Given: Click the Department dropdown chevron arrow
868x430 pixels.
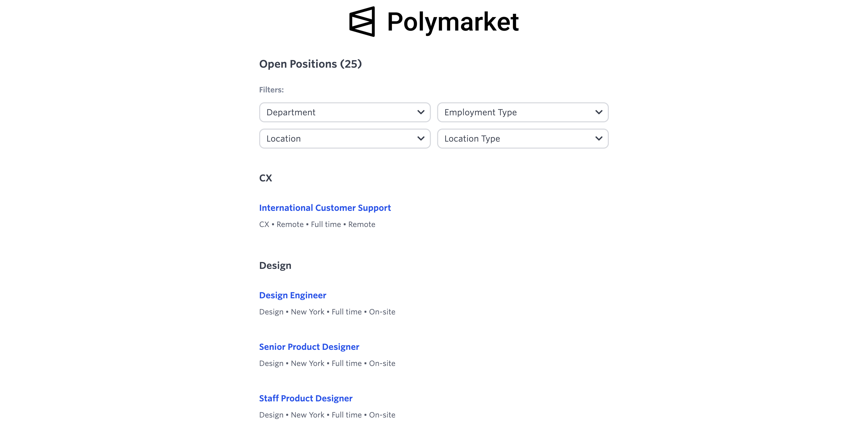Looking at the screenshot, I should pos(420,112).
